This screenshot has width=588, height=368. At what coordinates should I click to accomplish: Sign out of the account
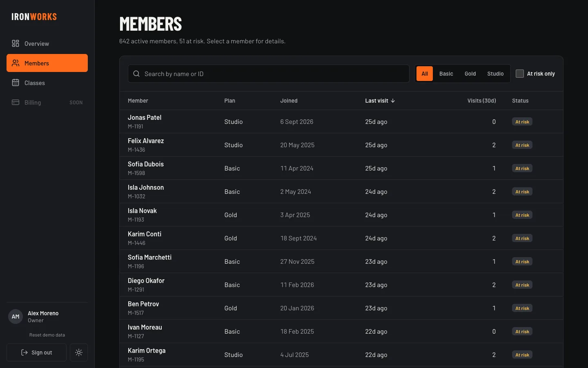pyautogui.click(x=36, y=352)
